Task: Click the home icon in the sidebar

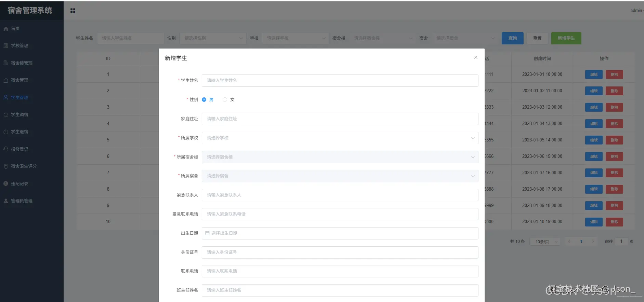Action: click(x=6, y=29)
